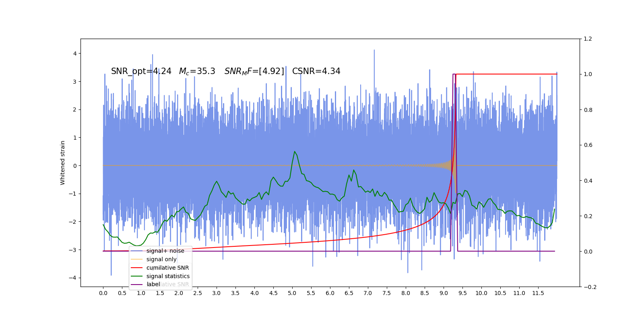This screenshot has width=644, height=322.
Task: Click the 'signal only' legend label
Action: pyautogui.click(x=161, y=259)
